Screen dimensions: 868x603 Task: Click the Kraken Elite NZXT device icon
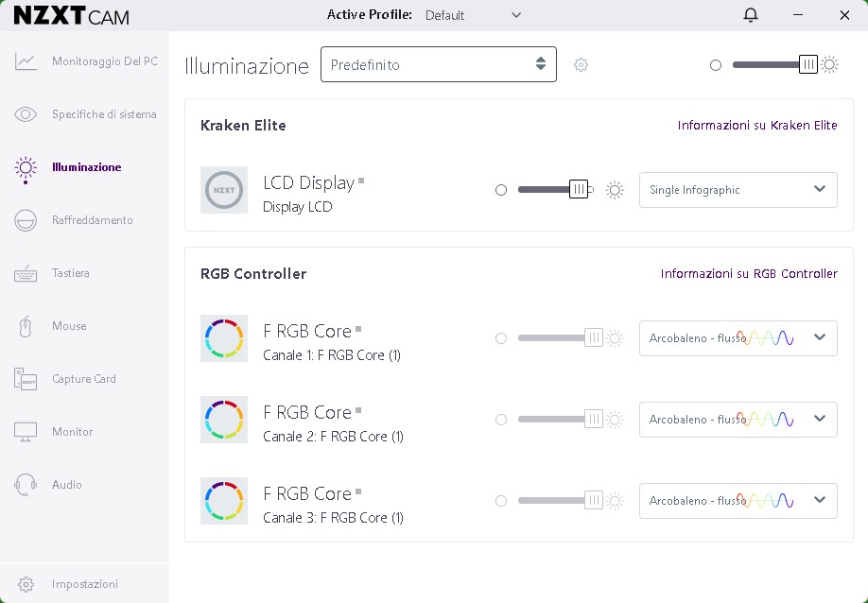pyautogui.click(x=224, y=190)
